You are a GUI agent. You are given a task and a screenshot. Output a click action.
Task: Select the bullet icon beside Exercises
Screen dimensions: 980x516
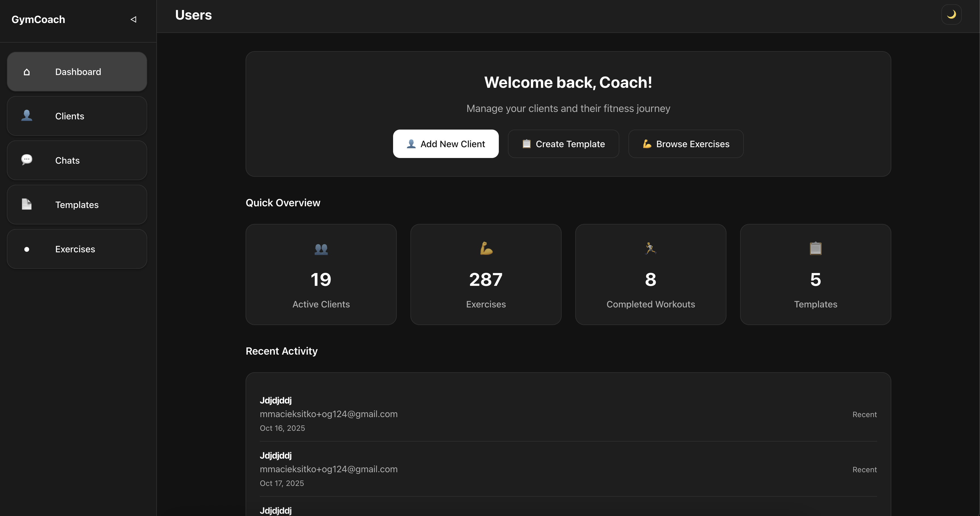click(x=26, y=249)
